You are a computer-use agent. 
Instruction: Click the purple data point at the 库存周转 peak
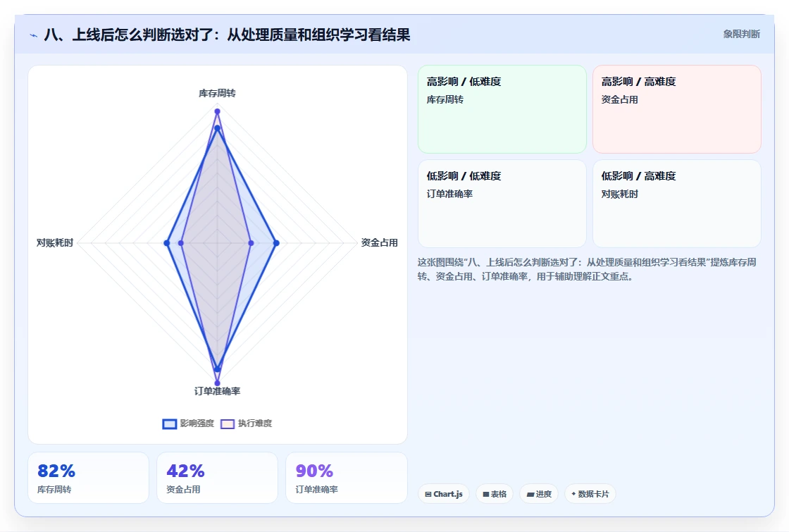218,111
